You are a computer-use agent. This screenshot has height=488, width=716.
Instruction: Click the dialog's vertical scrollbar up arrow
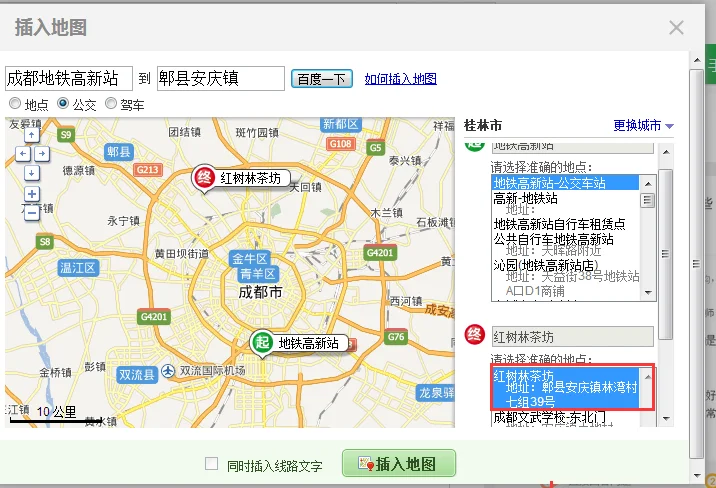coord(697,60)
